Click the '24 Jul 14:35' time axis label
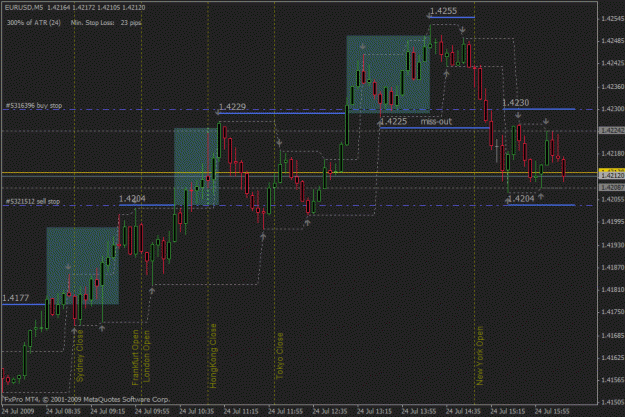 click(x=463, y=411)
